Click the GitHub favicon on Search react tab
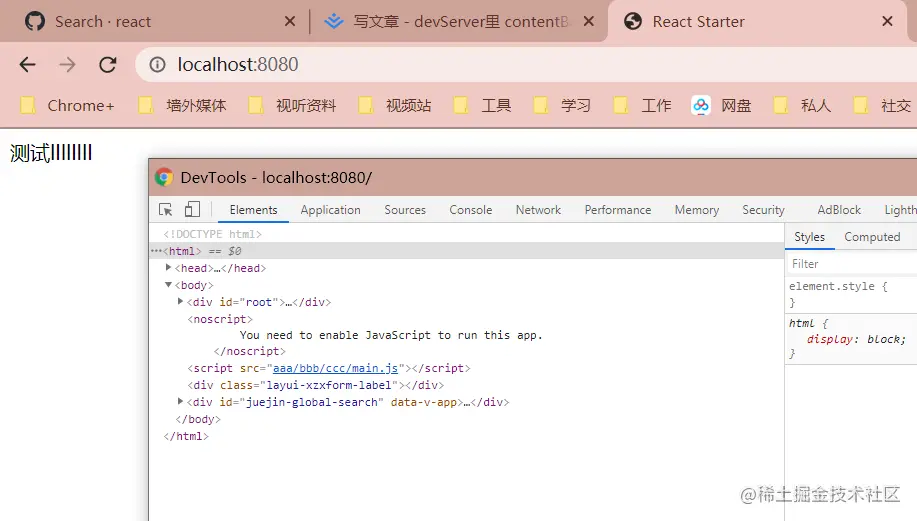The image size is (917, 521). [x=35, y=22]
